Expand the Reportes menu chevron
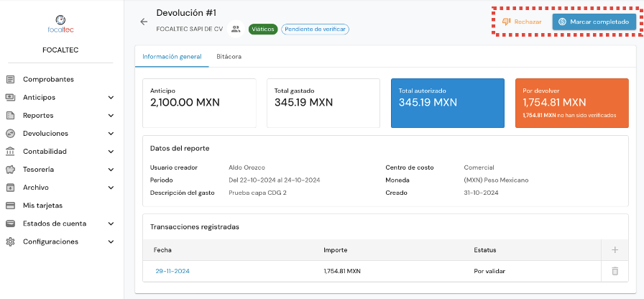The image size is (644, 299). 111,116
